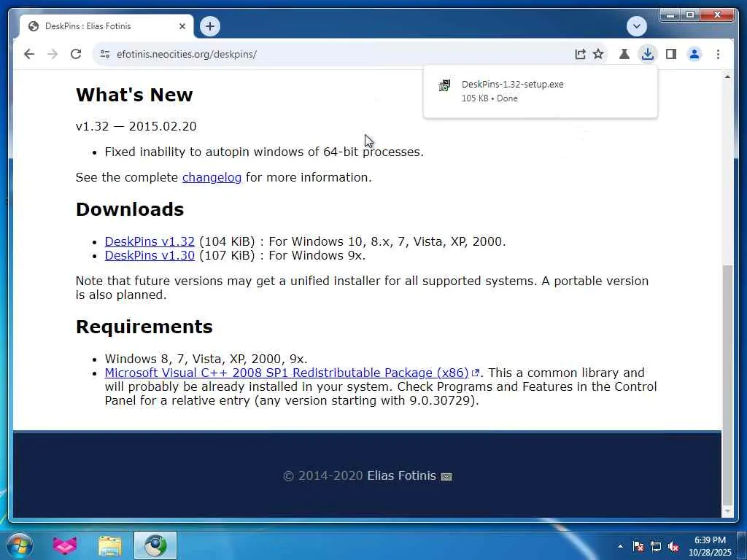Click the muted volume tray icon
Viewport: 747px width, 560px height.
pos(673,546)
